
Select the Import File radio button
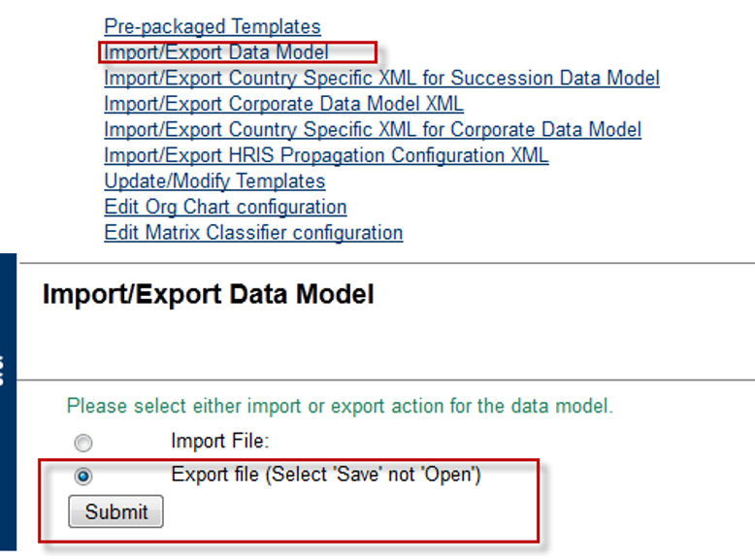point(83,443)
